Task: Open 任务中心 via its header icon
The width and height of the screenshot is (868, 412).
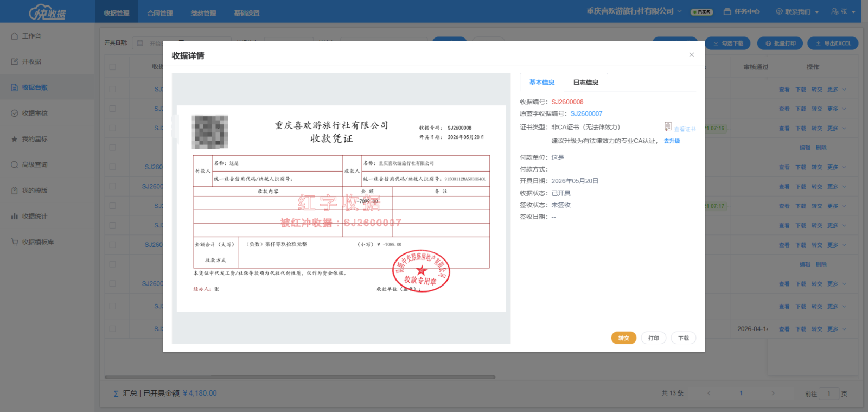Action: 727,11
